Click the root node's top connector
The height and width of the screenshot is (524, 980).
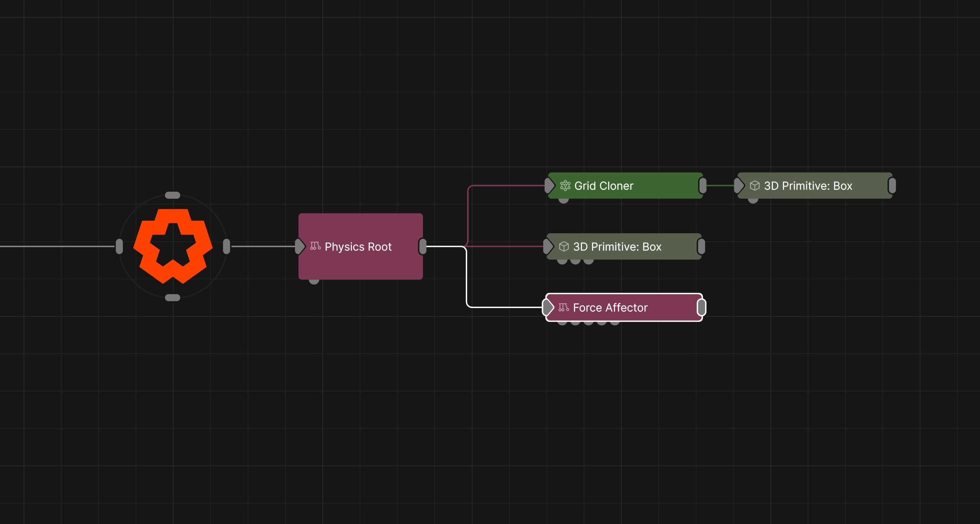[172, 195]
